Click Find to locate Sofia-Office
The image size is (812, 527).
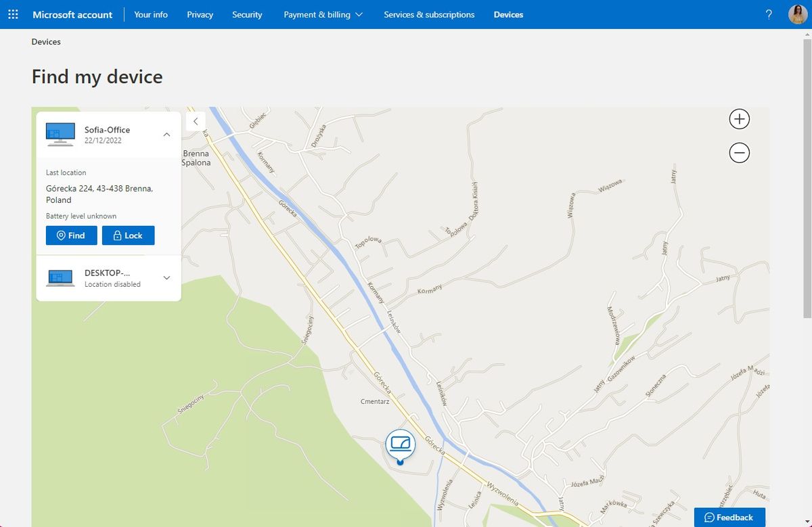[x=71, y=235]
